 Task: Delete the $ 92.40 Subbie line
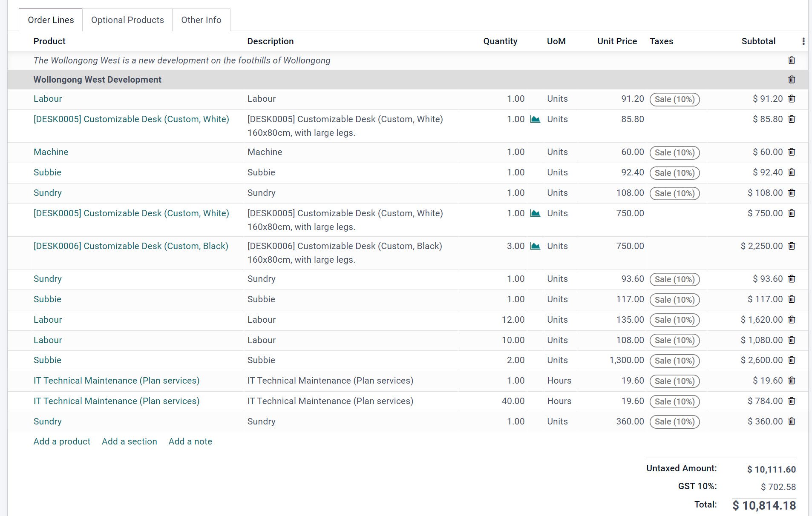coord(792,172)
